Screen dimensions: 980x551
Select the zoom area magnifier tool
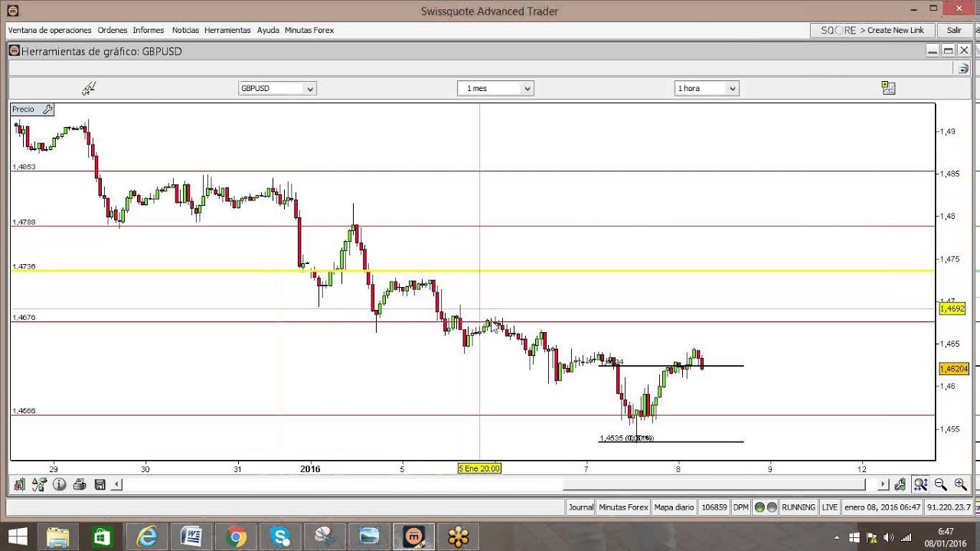920,484
